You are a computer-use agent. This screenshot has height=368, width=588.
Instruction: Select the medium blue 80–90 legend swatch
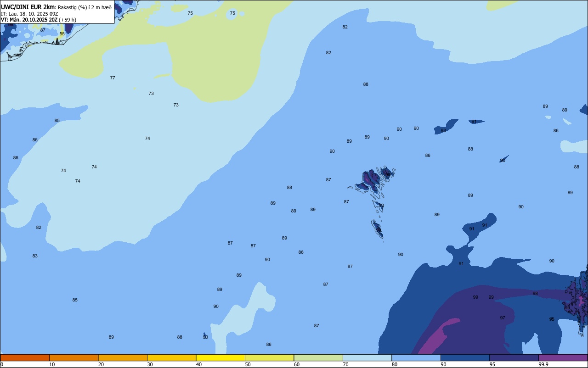(x=416, y=357)
